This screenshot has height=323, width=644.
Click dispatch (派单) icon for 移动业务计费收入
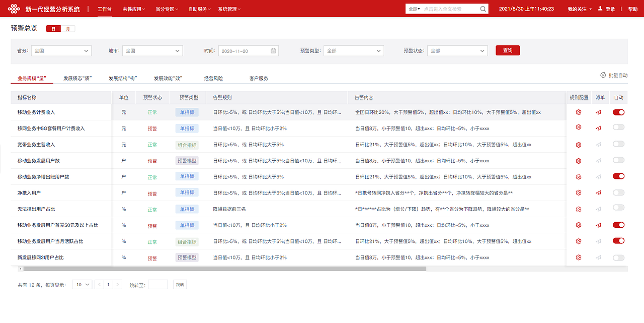598,112
